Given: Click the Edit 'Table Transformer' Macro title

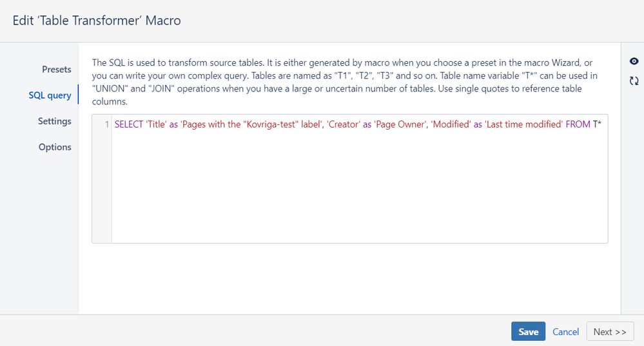Looking at the screenshot, I should (97, 21).
